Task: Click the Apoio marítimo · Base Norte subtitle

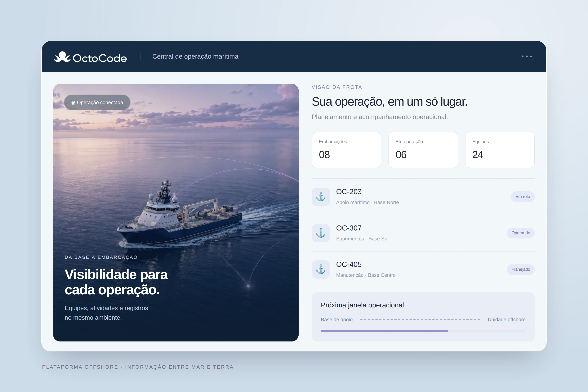Action: point(367,203)
